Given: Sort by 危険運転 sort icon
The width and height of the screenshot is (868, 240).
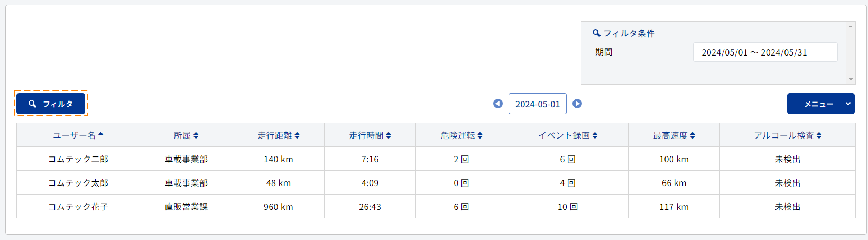Looking at the screenshot, I should point(480,135).
